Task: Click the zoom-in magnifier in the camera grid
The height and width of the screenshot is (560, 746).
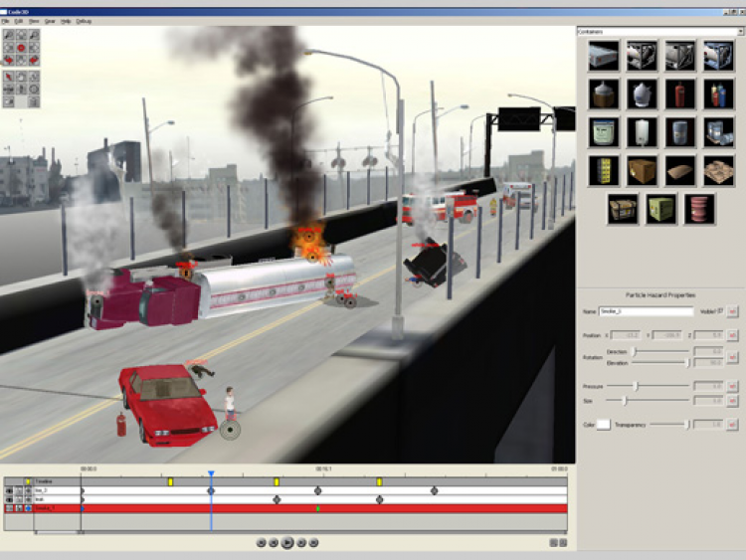Action: (x=9, y=35)
